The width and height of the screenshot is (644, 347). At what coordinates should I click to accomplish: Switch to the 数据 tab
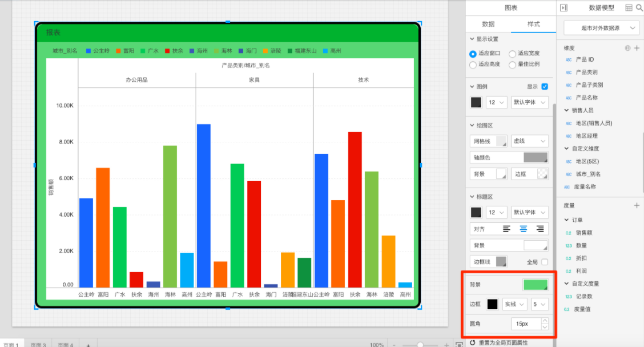pyautogui.click(x=488, y=24)
